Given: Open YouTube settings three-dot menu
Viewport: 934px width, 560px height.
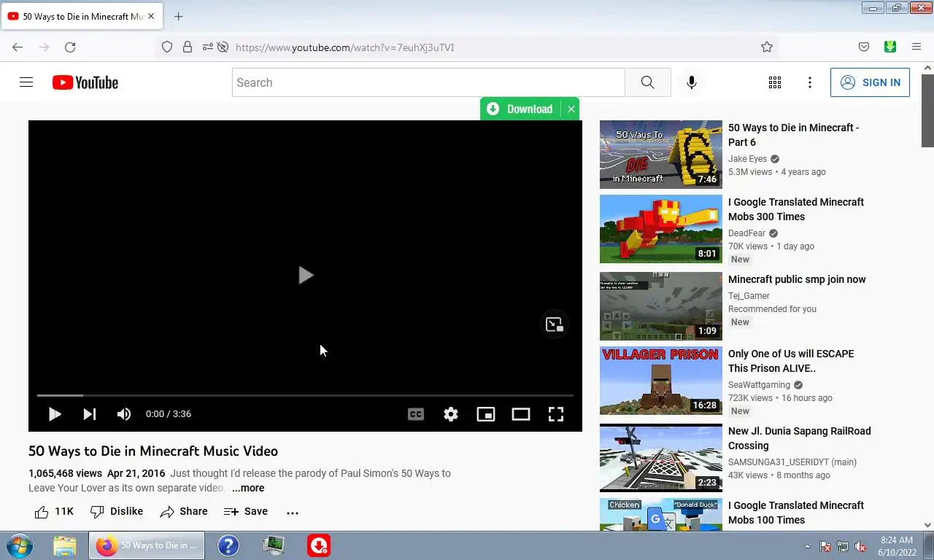Looking at the screenshot, I should pyautogui.click(x=810, y=82).
